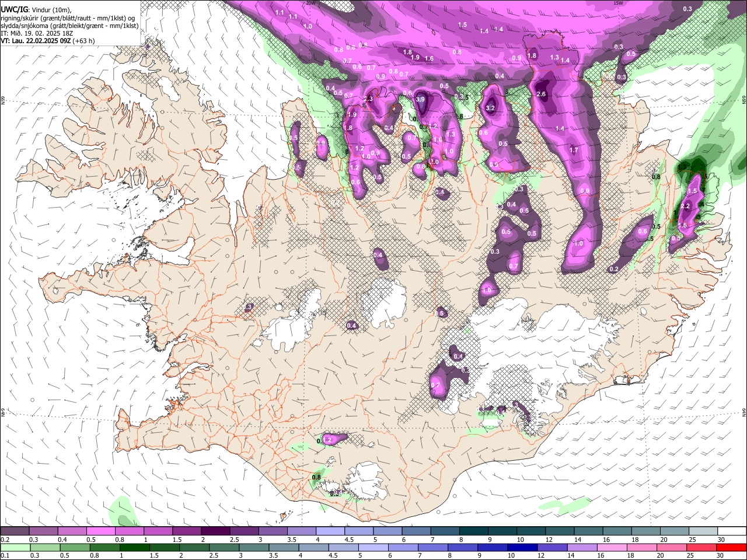Click the 12 label in the rain legend
This screenshot has width=747, height=560.
click(542, 556)
